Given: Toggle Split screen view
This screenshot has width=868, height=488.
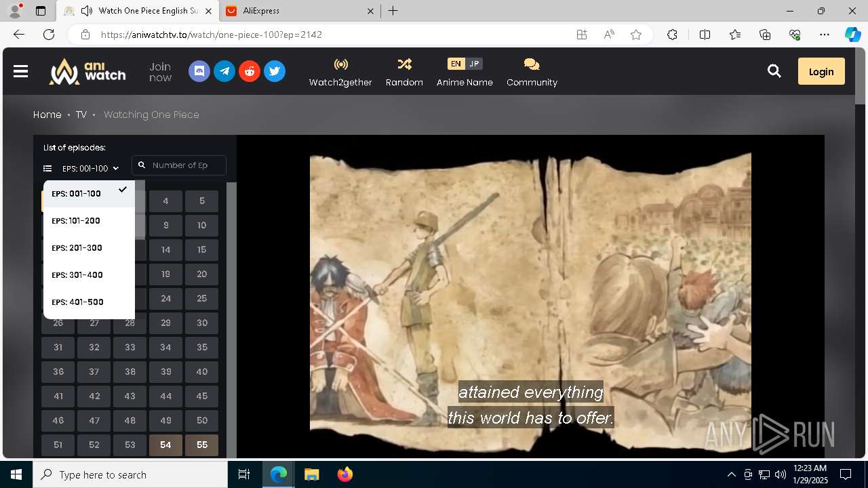Looking at the screenshot, I should coord(705,35).
